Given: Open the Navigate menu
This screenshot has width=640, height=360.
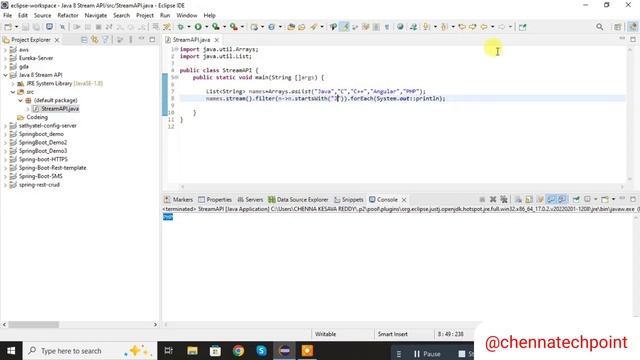Looking at the screenshot, I should point(96,16).
